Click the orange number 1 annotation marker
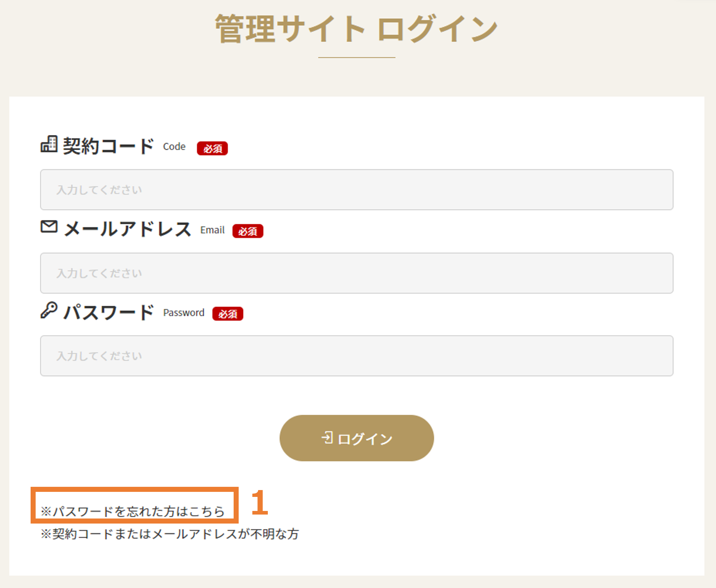 pos(260,502)
